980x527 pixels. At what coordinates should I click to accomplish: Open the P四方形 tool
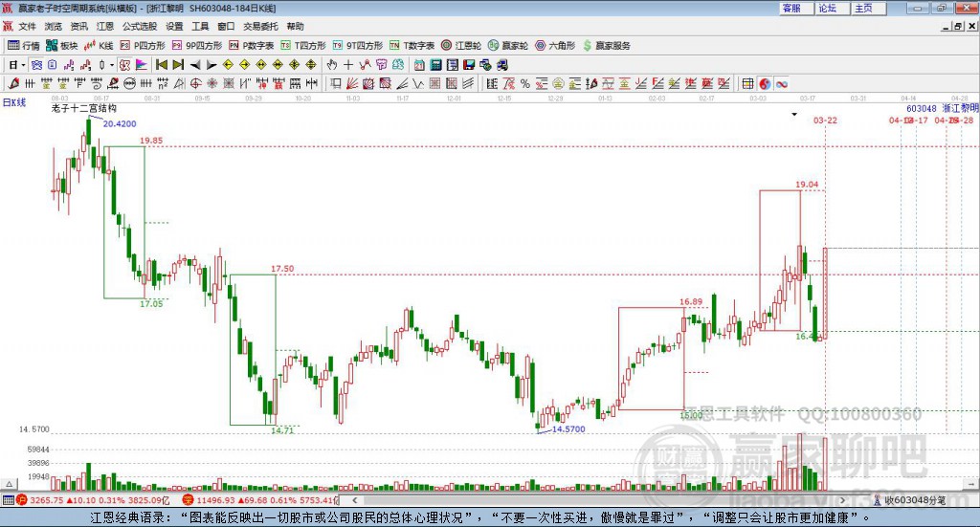click(143, 46)
